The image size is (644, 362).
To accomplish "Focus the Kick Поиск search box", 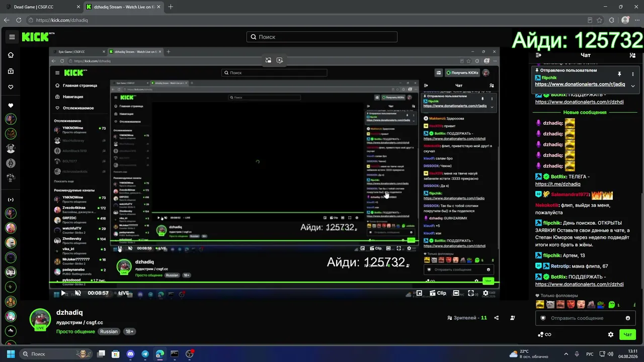I will coord(322,37).
